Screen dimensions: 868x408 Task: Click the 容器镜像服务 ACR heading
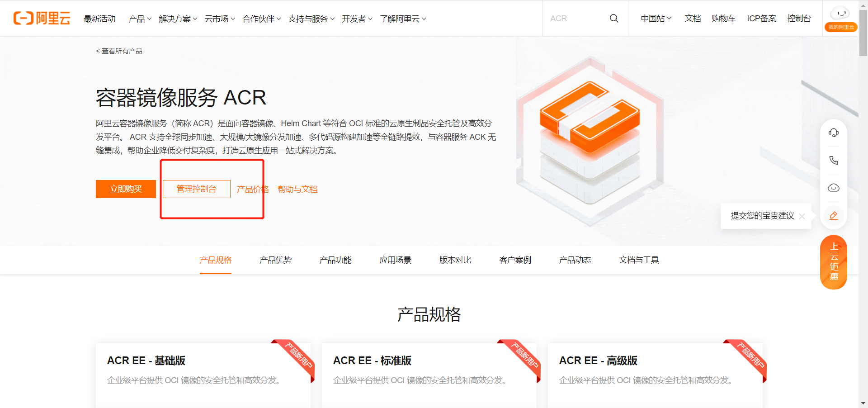click(181, 98)
